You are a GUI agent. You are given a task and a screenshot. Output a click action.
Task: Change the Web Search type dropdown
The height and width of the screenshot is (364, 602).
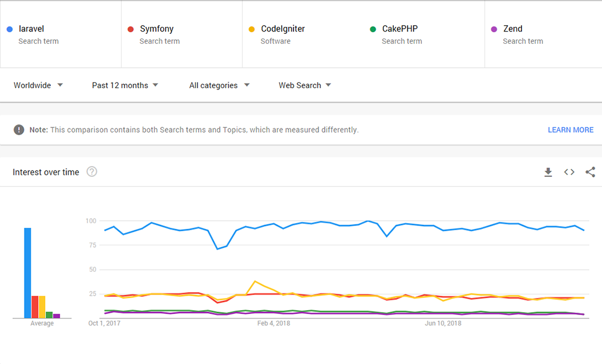(x=305, y=85)
